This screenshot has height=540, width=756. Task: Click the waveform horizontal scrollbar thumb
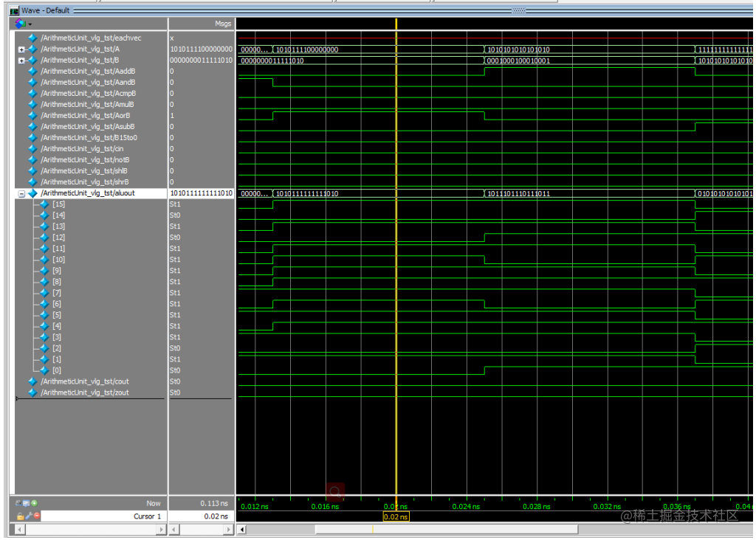[447, 530]
